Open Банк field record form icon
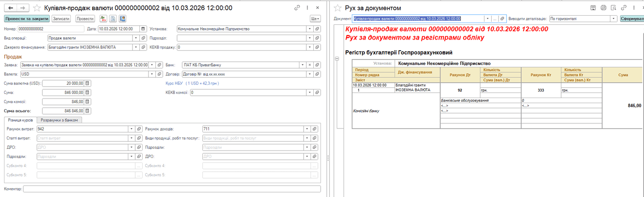Image resolution: width=644 pixels, height=197 pixels. 317,65
